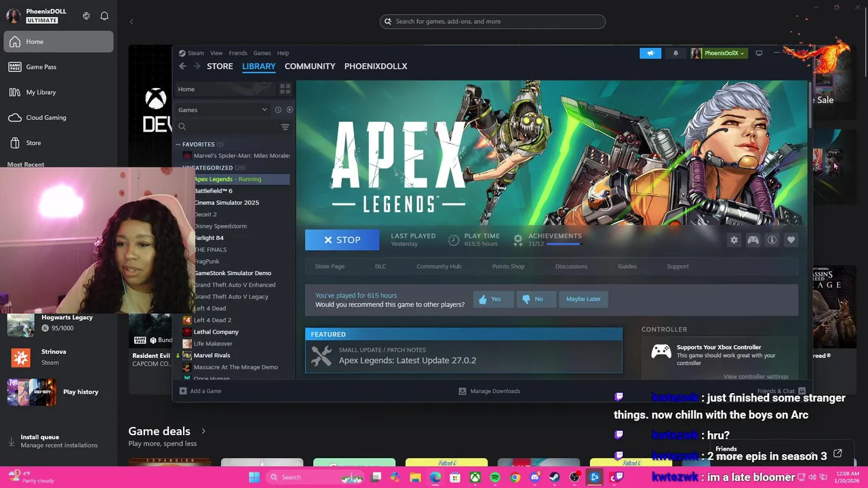Go back with Steam back arrow
Image resolution: width=868 pixels, height=488 pixels.
[x=182, y=66]
